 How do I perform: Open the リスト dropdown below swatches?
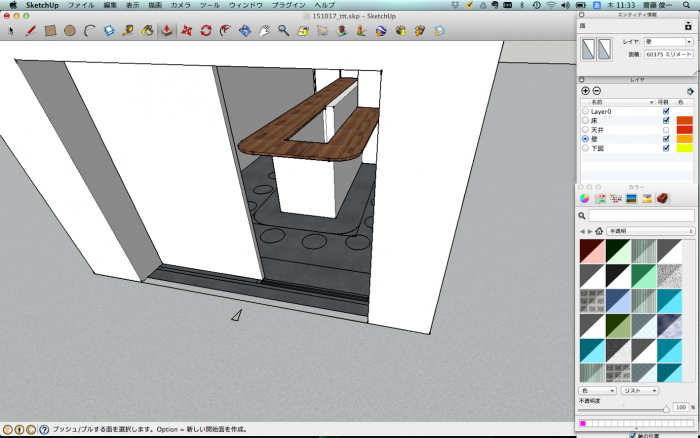coord(639,390)
